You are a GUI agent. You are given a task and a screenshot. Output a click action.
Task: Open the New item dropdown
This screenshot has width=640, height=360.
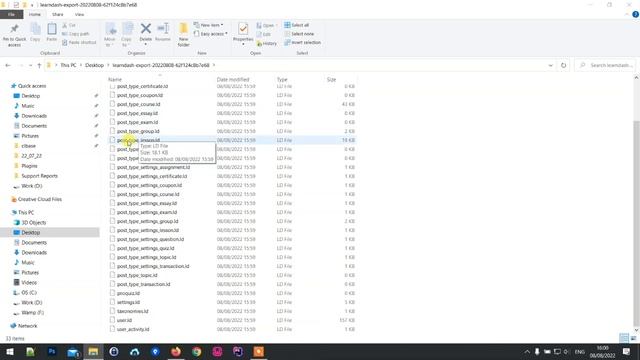(x=209, y=25)
